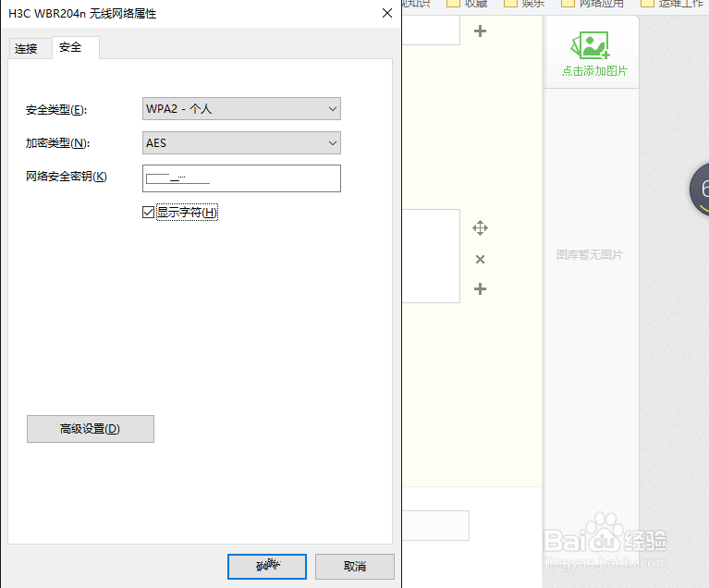The width and height of the screenshot is (709, 588).
Task: Close the wireless network properties dialog
Action: pos(387,13)
